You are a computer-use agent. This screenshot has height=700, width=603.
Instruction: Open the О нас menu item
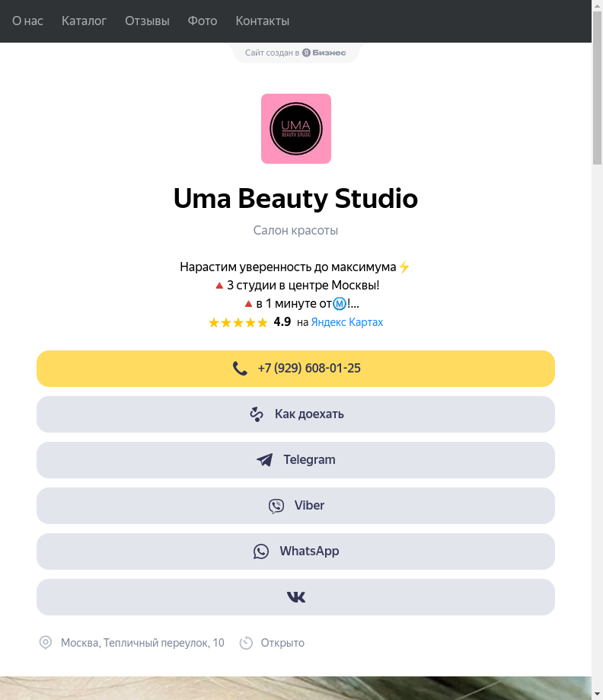pos(27,21)
